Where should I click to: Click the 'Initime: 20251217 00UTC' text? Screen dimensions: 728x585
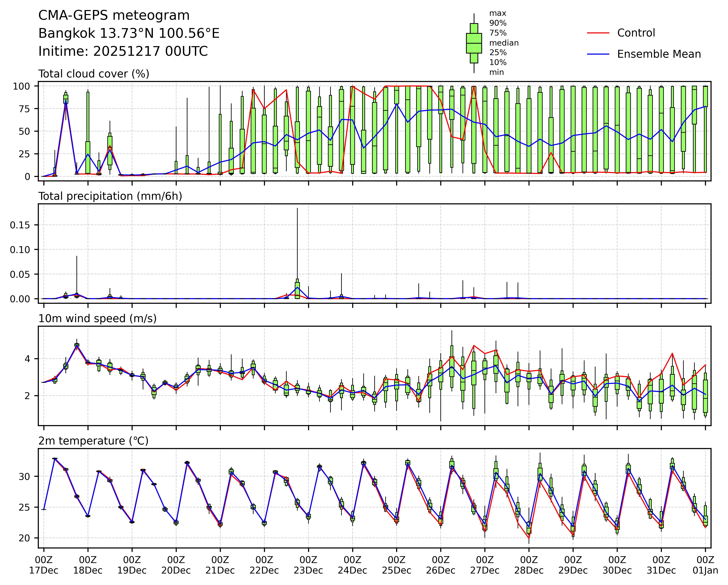pyautogui.click(x=123, y=51)
